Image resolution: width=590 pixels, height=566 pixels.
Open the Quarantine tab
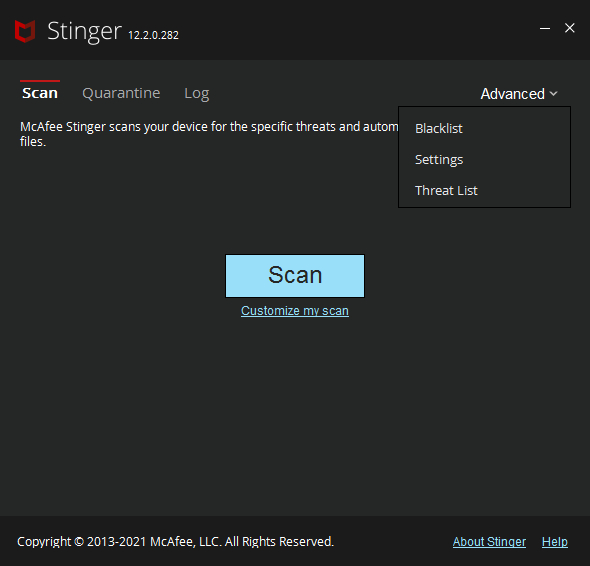121,93
